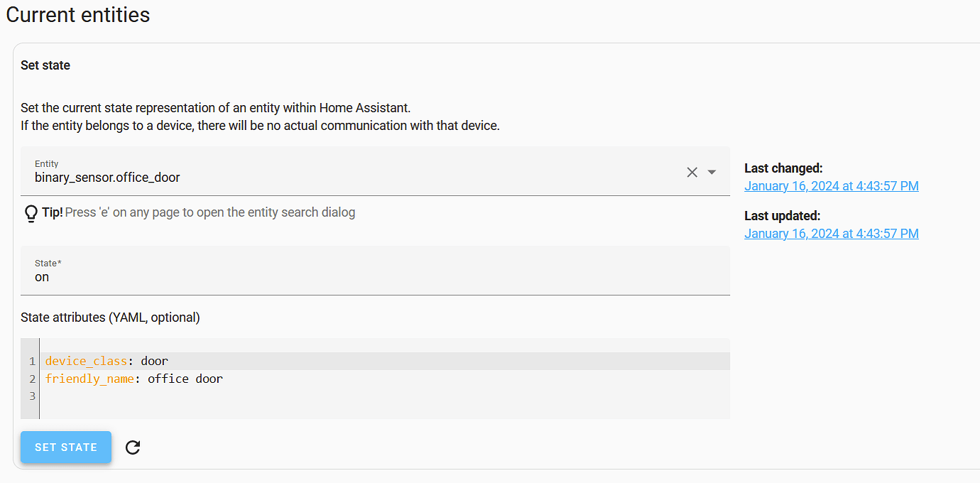The image size is (980, 483).
Task: Click the SET STATE button
Action: pos(65,447)
